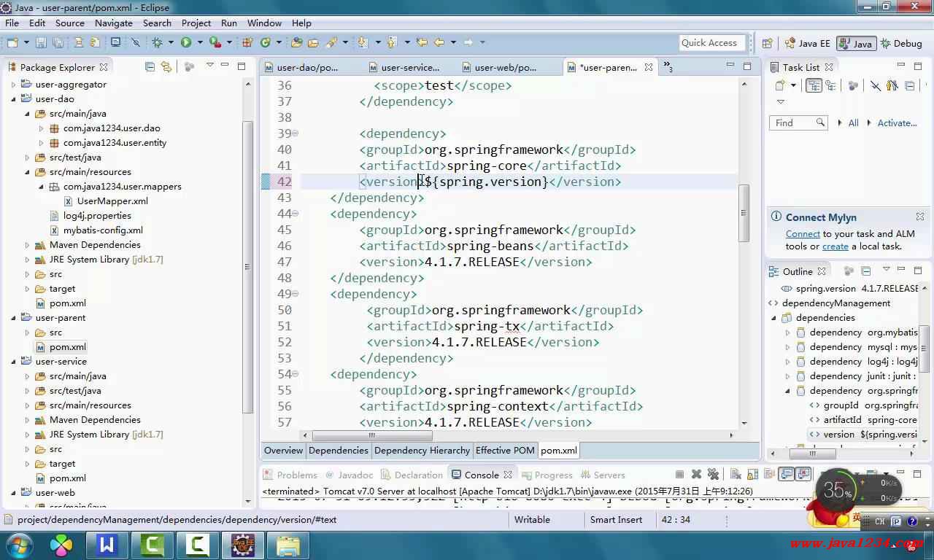Click the Windows Start button
Screen dimensions: 934x560
click(18, 545)
